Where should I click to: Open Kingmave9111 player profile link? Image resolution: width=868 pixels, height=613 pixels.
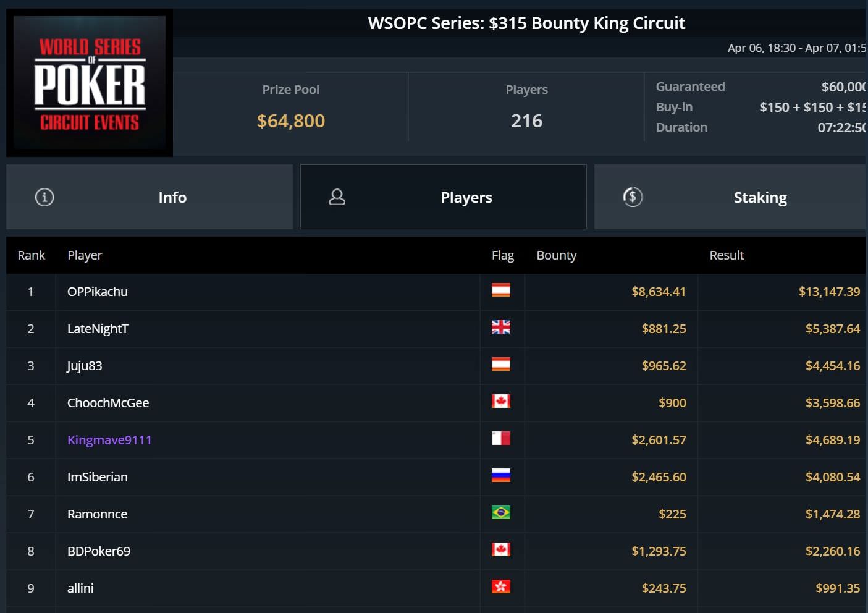109,440
